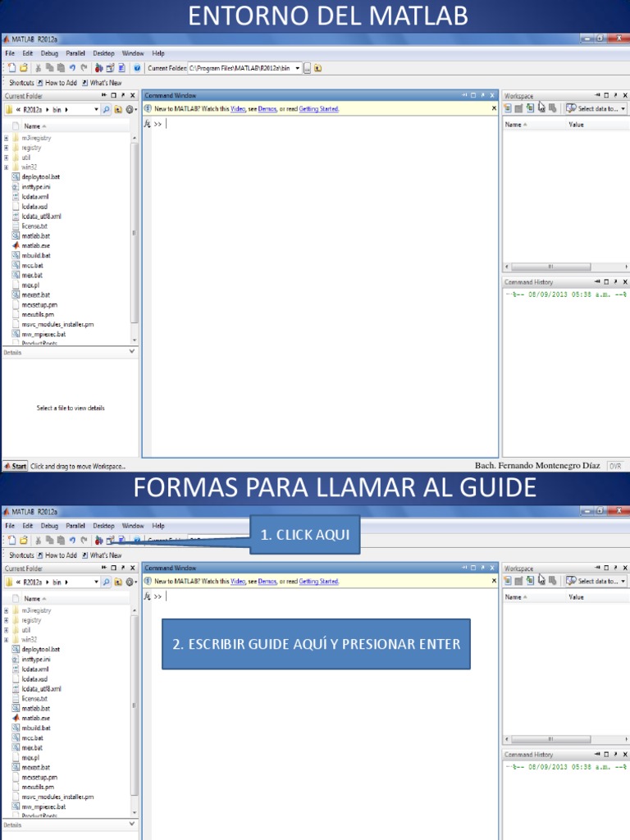Open Help menu in lower MATLAB window
The image size is (630, 840).
[x=158, y=526]
